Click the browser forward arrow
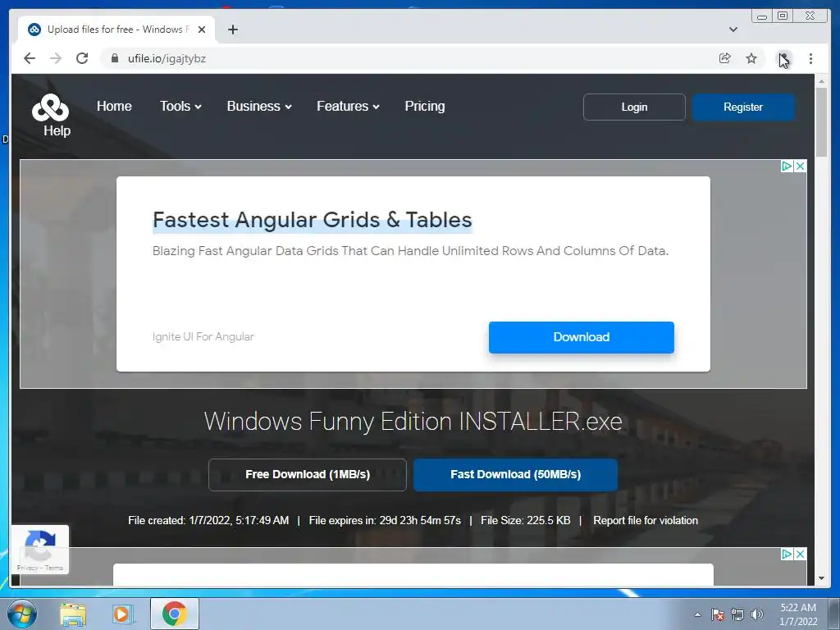 coord(56,58)
